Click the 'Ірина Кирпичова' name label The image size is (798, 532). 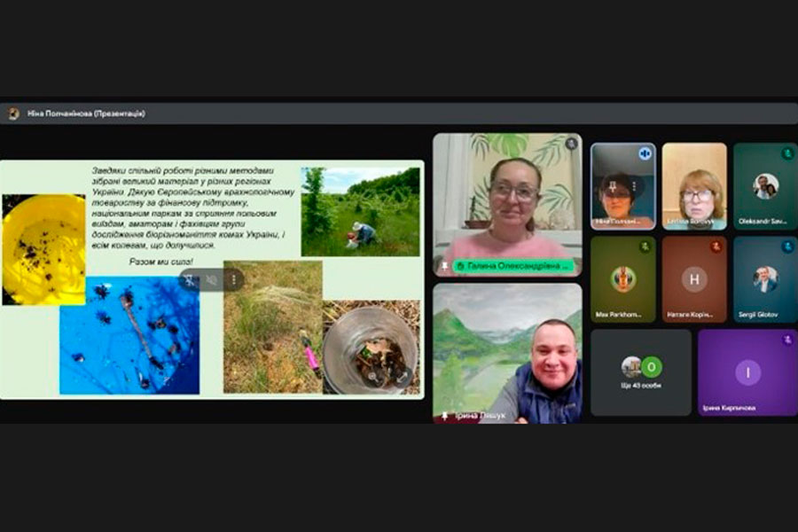(x=729, y=408)
